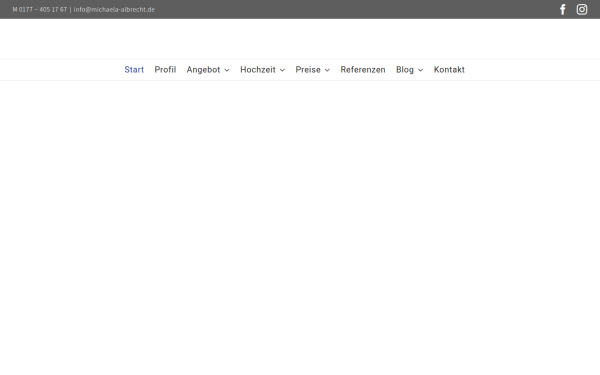Image resolution: width=600 pixels, height=375 pixels.
Task: Open the Profil page
Action: [x=165, y=70]
